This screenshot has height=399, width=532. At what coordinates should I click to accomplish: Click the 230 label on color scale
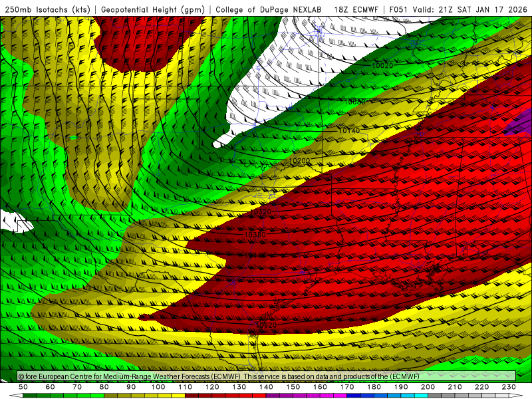click(x=509, y=387)
